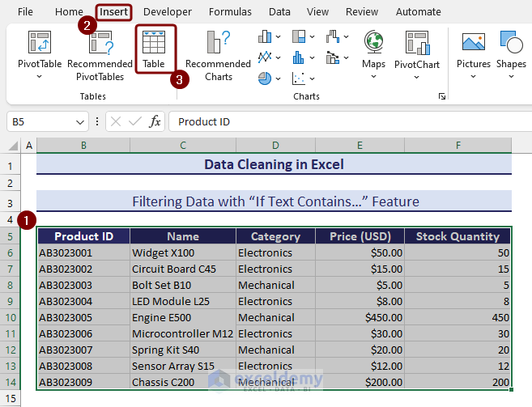The width and height of the screenshot is (532, 407).
Task: Select column D header
Action: 275,145
